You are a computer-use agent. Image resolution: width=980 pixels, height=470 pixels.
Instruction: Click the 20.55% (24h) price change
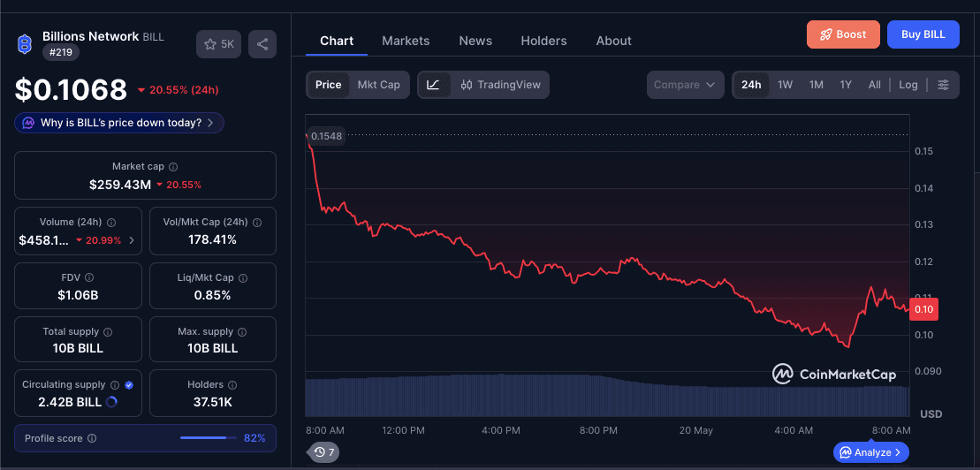pyautogui.click(x=179, y=90)
